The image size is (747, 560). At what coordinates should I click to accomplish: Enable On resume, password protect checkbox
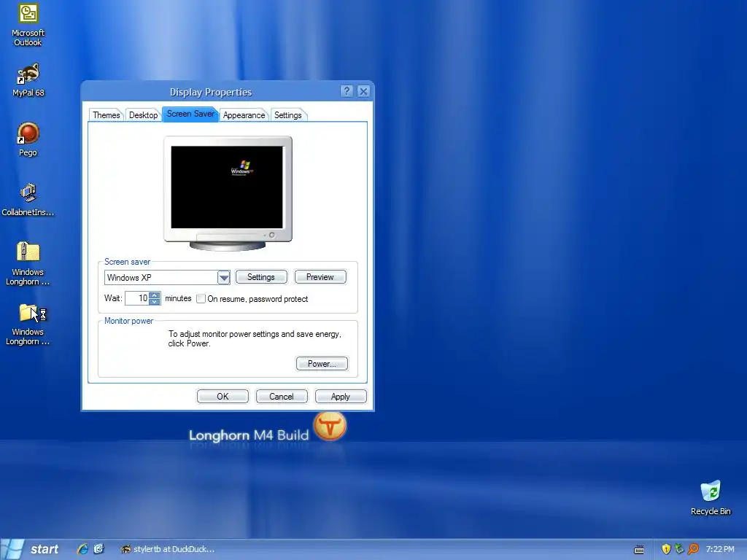[201, 298]
